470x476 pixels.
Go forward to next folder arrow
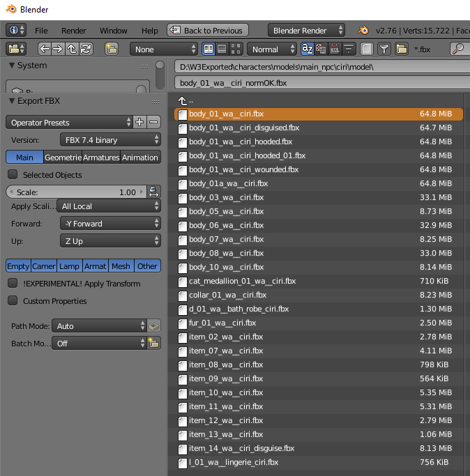pyautogui.click(x=58, y=49)
